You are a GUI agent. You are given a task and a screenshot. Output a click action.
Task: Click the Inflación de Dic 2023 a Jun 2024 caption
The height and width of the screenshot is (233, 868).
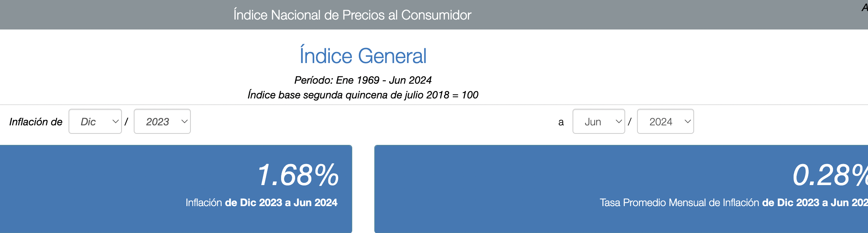[261, 203]
